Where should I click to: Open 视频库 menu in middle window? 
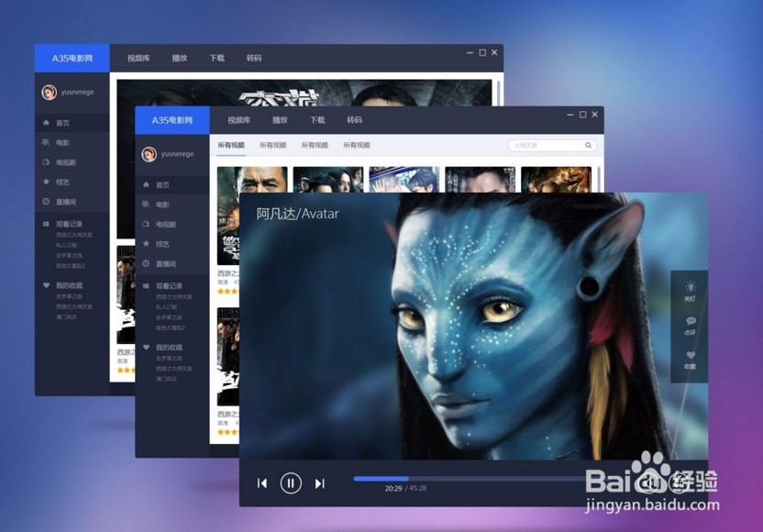pyautogui.click(x=239, y=120)
